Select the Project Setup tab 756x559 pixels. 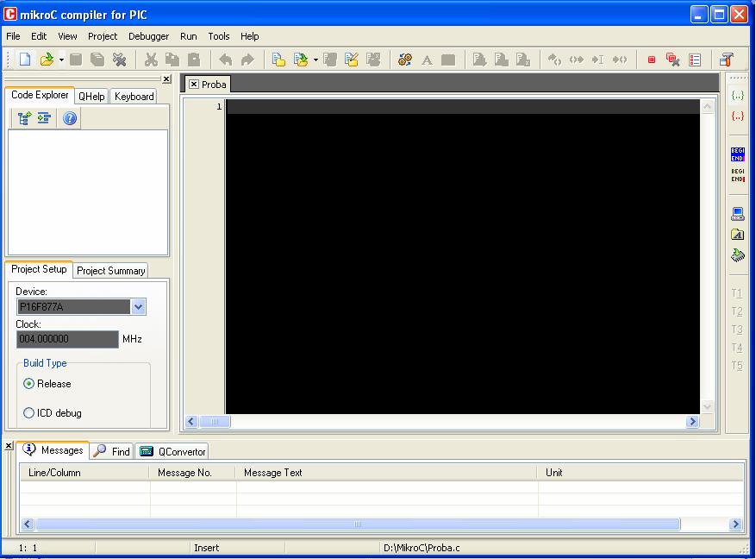(39, 269)
